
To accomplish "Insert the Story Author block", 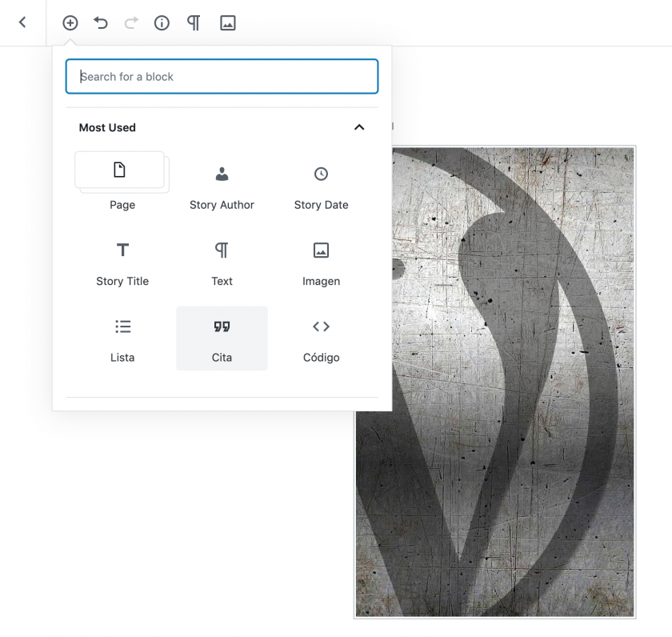I will pyautogui.click(x=222, y=186).
